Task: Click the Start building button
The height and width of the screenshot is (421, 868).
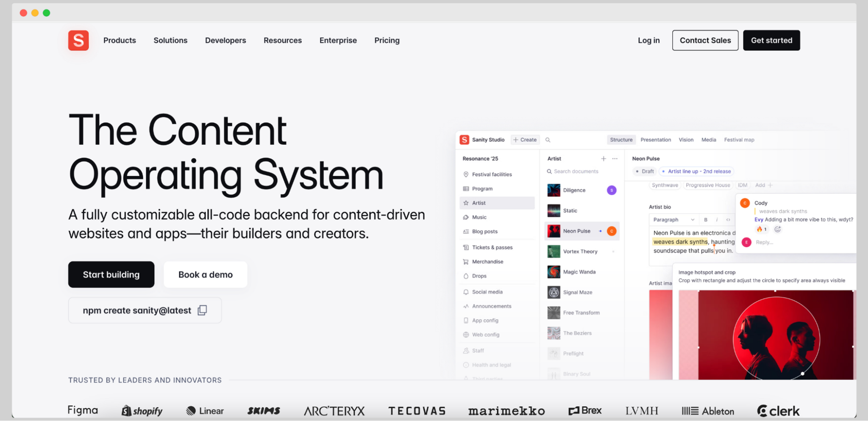Action: 111,274
